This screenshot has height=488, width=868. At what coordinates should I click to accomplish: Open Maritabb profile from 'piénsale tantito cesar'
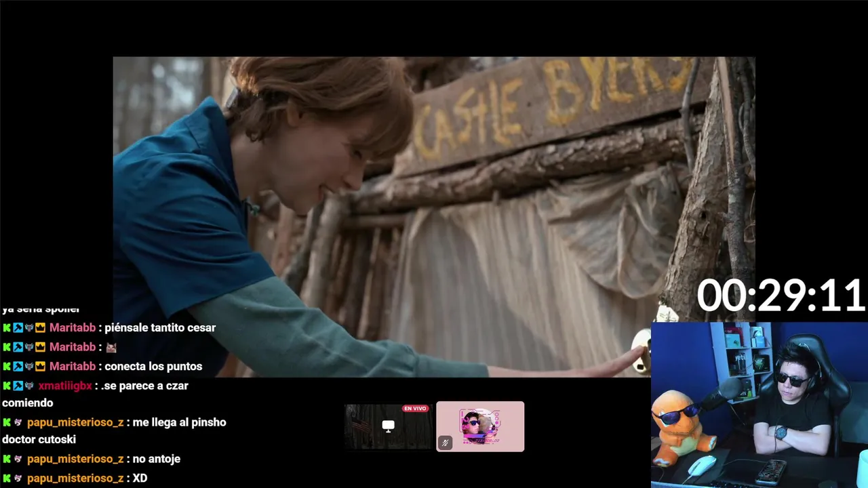[73, 328]
